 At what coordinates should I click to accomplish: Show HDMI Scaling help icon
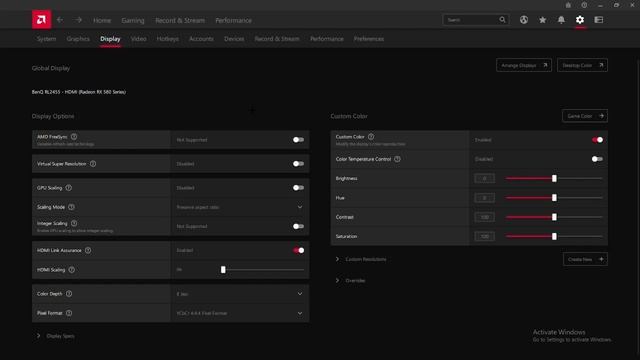click(72, 270)
